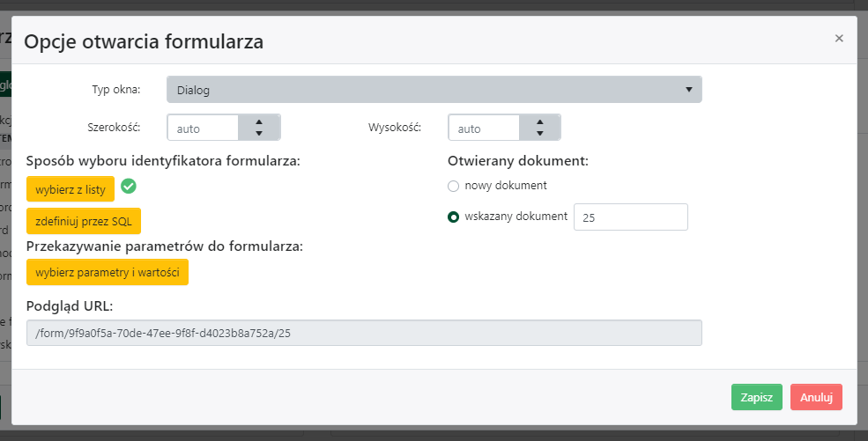
Task: Select the 'nowy dokument' radio option
Action: point(454,186)
